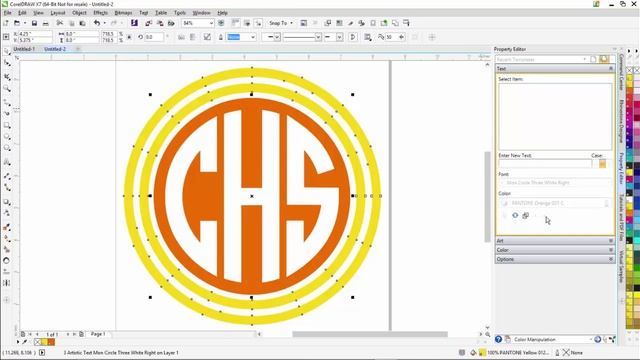
Task: Select the Crop tool in the toolbox
Action: coord(7,76)
